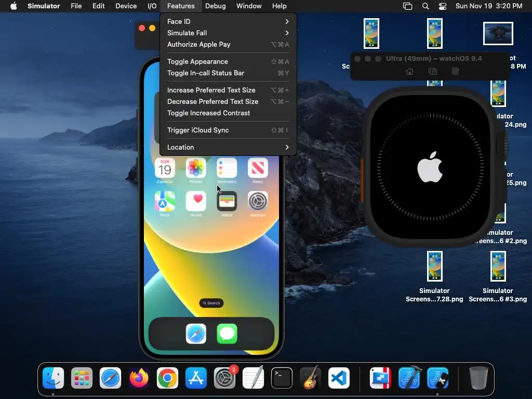
Task: Choose Authorize Apple Pay menu item
Action: point(228,45)
